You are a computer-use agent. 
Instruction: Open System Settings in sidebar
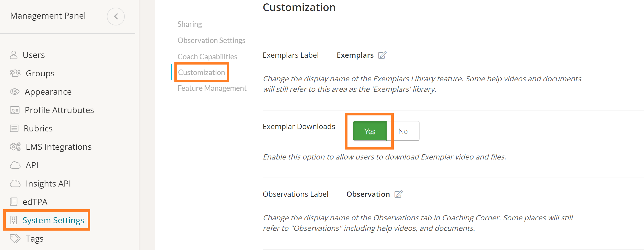[53, 220]
